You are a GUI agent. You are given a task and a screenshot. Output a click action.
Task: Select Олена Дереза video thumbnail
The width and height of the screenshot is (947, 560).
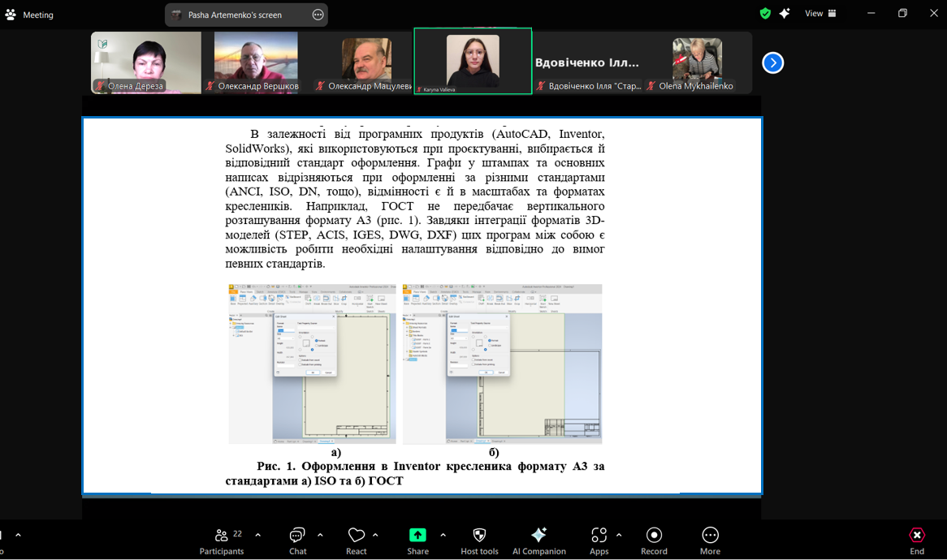pos(146,62)
